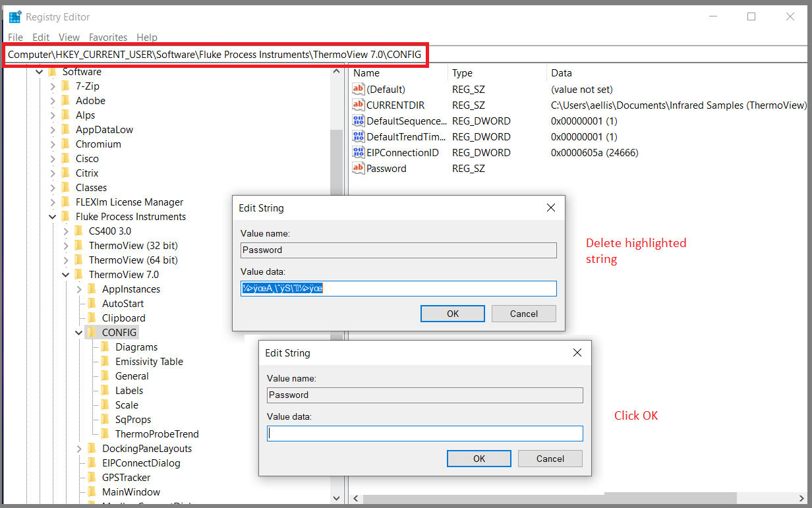Click Cancel in lower Edit String dialog
Screen dimensions: 812x508
pyautogui.click(x=550, y=459)
